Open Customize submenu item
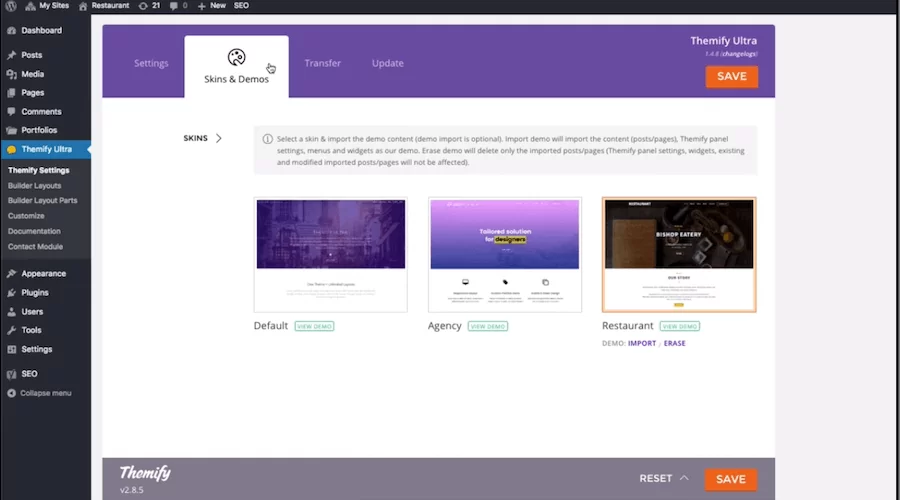This screenshot has height=500, width=900. point(26,216)
